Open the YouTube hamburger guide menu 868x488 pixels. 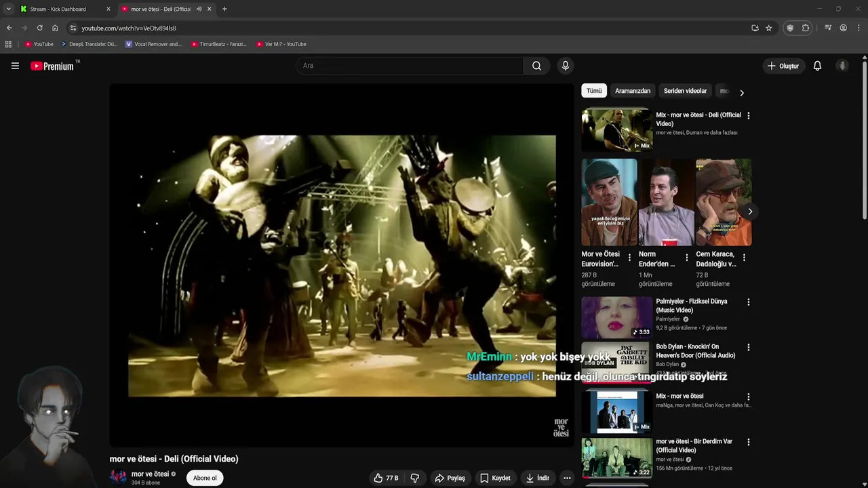(x=15, y=66)
